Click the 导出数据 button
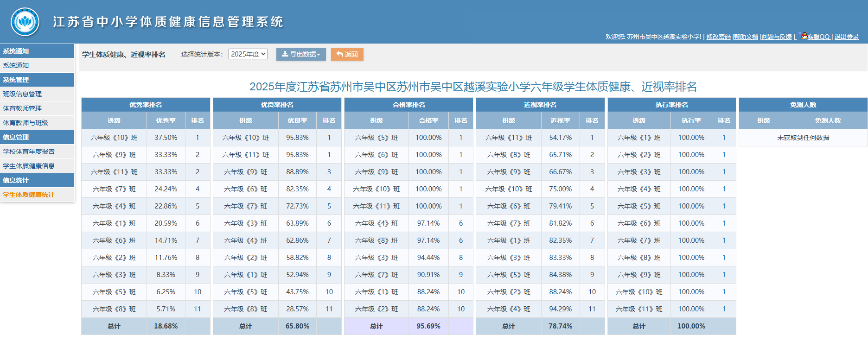Image resolution: width=868 pixels, height=341 pixels. (301, 54)
